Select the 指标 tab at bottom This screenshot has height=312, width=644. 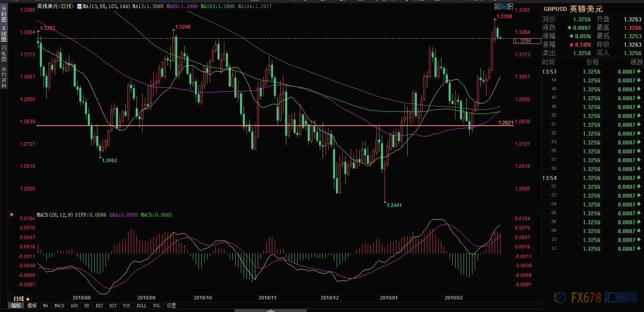point(16,306)
